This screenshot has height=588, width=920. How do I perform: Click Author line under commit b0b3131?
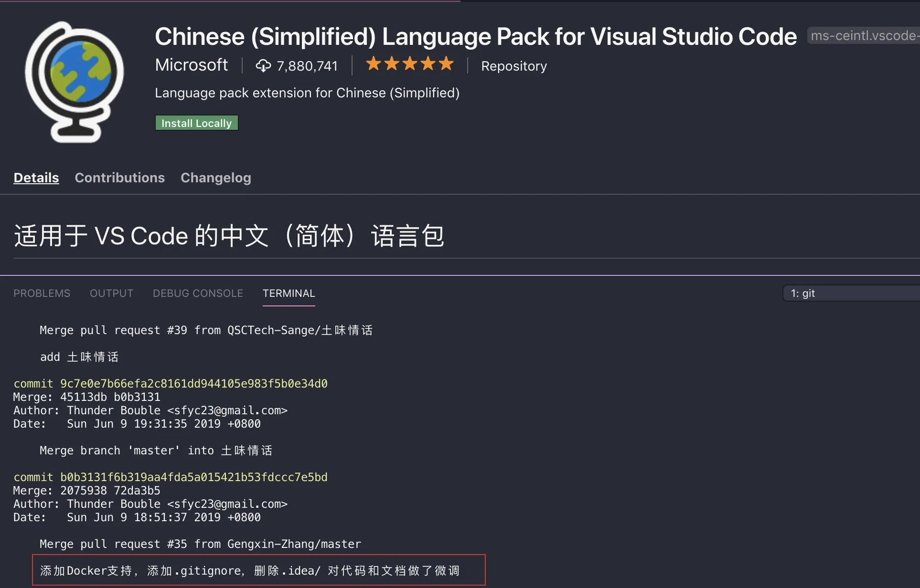pyautogui.click(x=150, y=504)
